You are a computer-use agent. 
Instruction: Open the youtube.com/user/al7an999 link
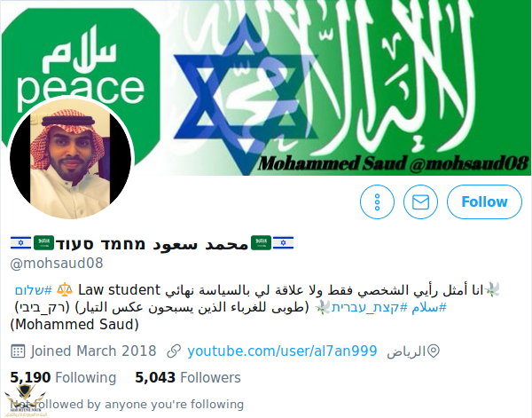[x=282, y=351]
